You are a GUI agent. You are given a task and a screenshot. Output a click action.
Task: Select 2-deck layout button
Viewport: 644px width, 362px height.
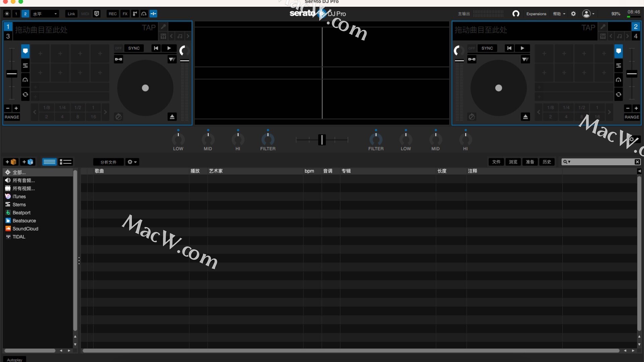click(25, 14)
